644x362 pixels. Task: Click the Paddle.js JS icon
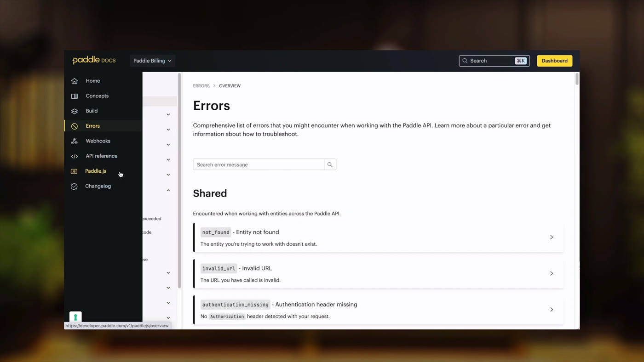coord(74,171)
